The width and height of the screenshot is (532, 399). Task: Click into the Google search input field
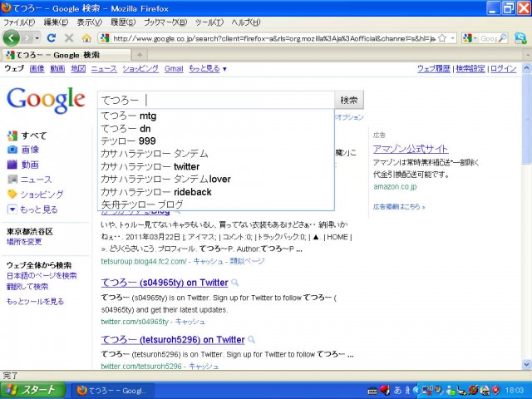pos(216,100)
